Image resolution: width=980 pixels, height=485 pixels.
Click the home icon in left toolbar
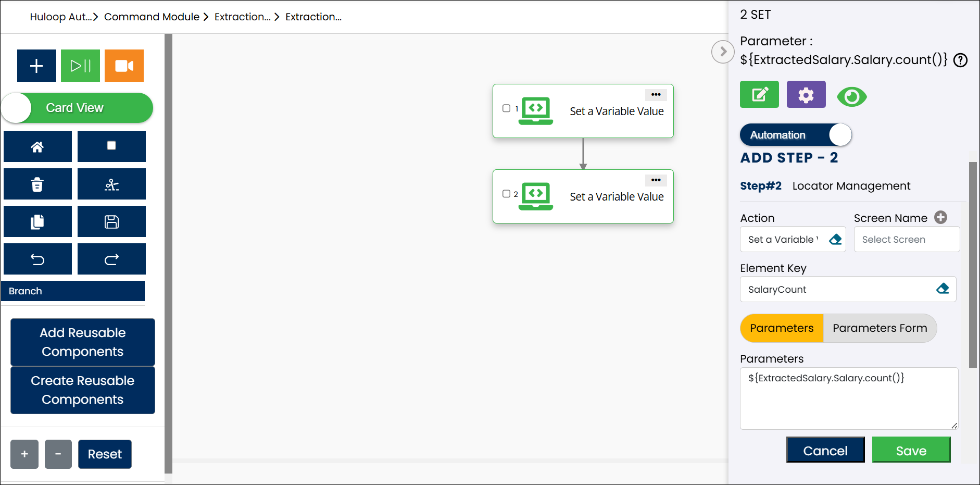click(x=37, y=147)
